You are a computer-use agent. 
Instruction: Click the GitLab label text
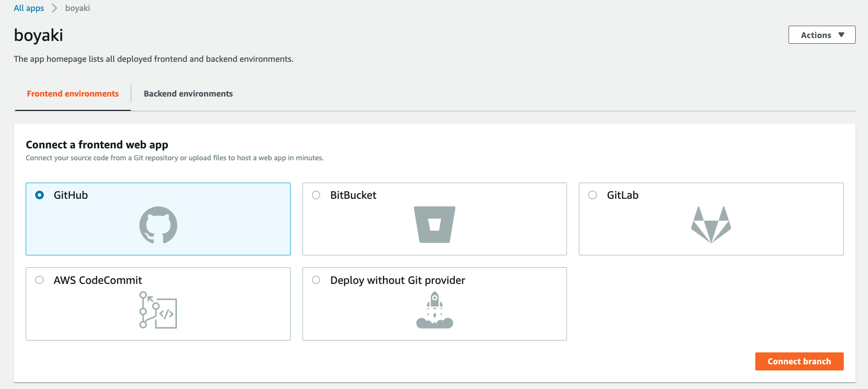tap(623, 195)
